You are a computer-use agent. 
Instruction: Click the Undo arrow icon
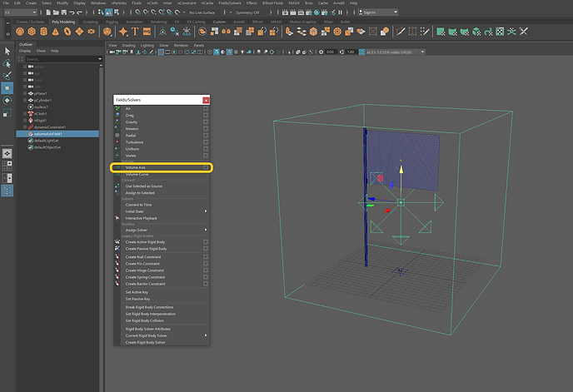pos(72,12)
